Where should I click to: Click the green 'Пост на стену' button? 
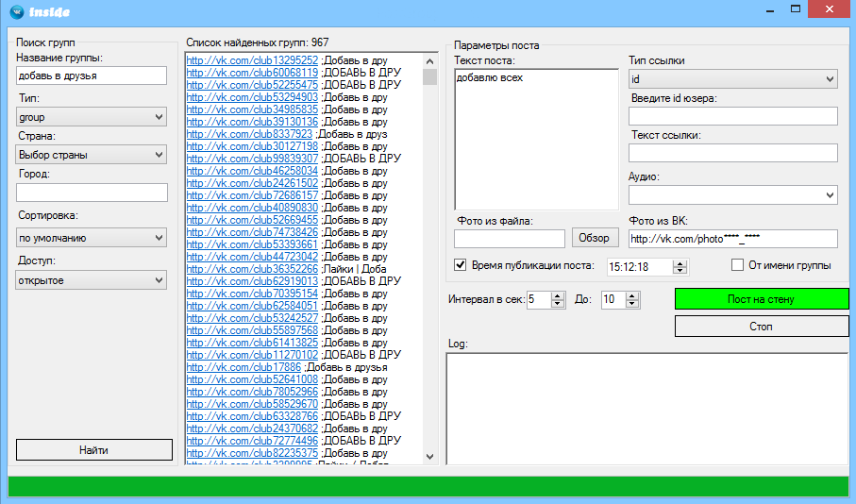[762, 298]
